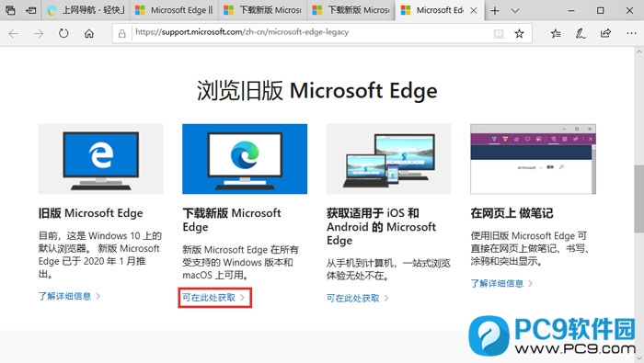Click the browser Back arrow
The width and height of the screenshot is (644, 363).
[x=14, y=34]
